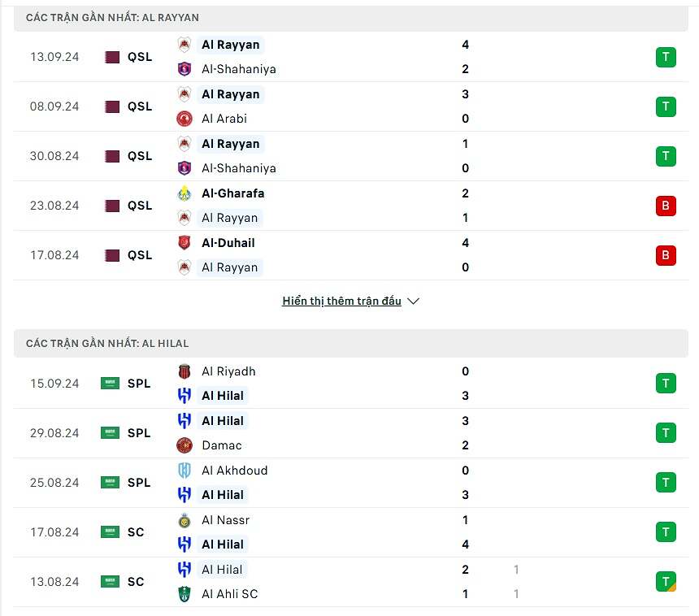Click the Al Nassr team logo
This screenshot has height=616, width=699.
click(x=185, y=520)
